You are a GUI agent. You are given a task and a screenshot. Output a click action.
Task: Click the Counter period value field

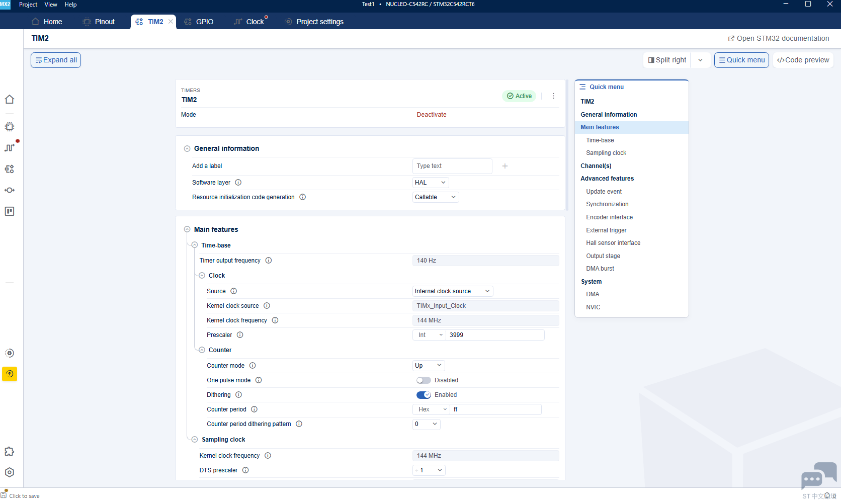click(496, 409)
